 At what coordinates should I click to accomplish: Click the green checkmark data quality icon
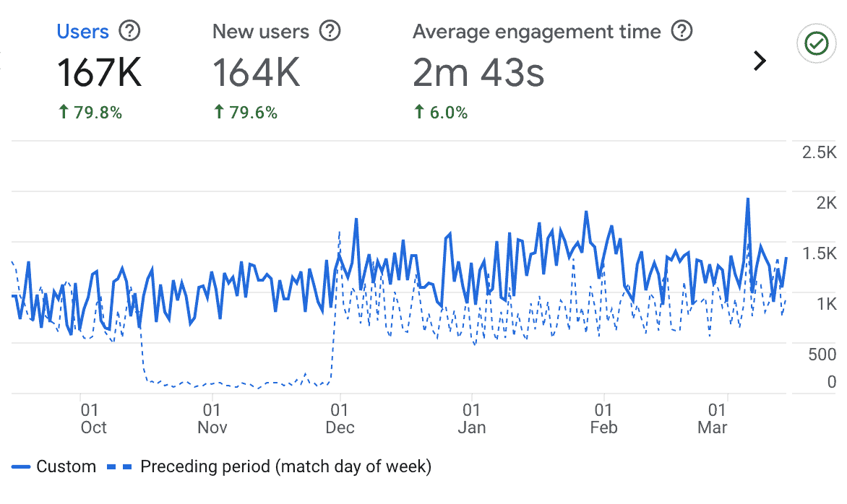[x=816, y=43]
